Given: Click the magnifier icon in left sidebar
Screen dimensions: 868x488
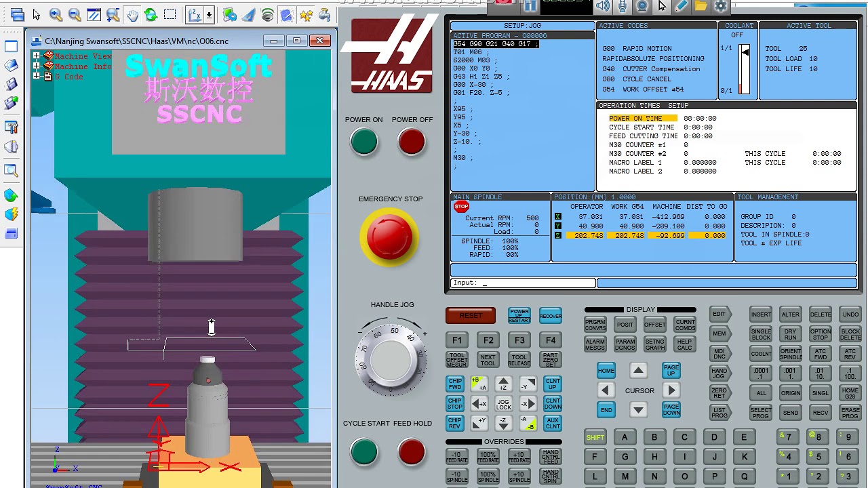Looking at the screenshot, I should [x=11, y=171].
